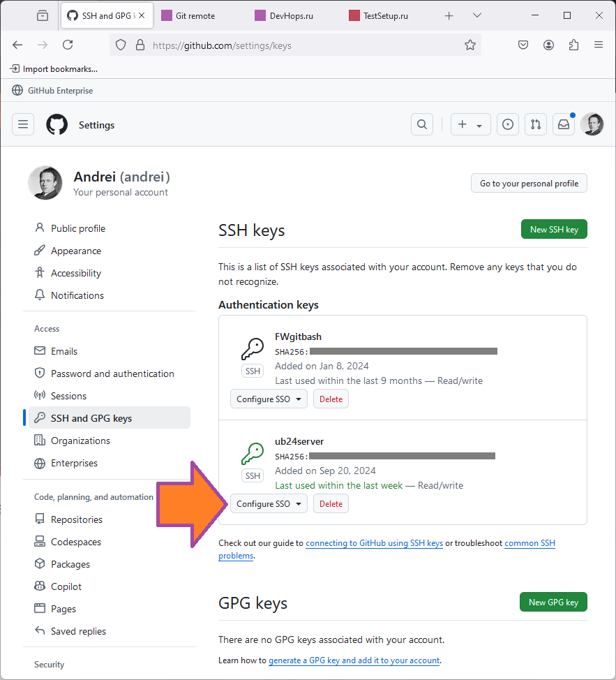Image resolution: width=616 pixels, height=680 pixels.
Task: Open the browser extensions puzzle icon
Action: click(573, 45)
